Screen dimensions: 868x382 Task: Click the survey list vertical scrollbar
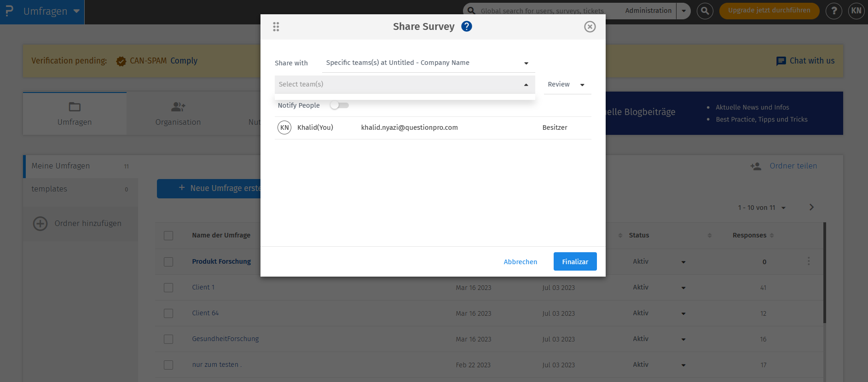click(825, 272)
